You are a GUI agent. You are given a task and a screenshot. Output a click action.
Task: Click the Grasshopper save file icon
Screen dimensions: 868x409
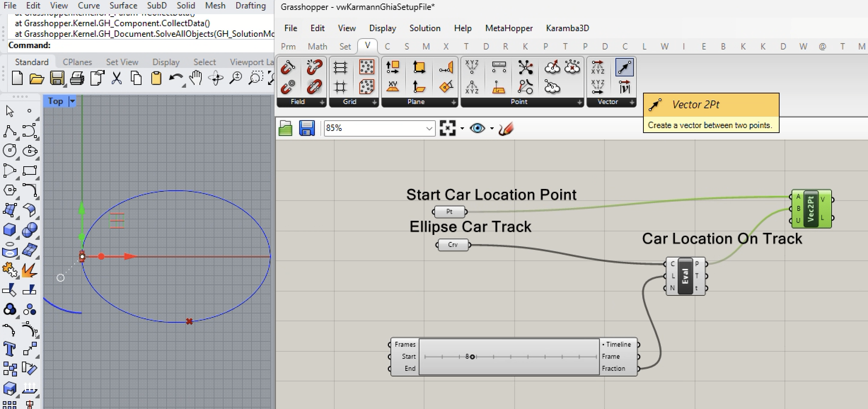(x=307, y=128)
